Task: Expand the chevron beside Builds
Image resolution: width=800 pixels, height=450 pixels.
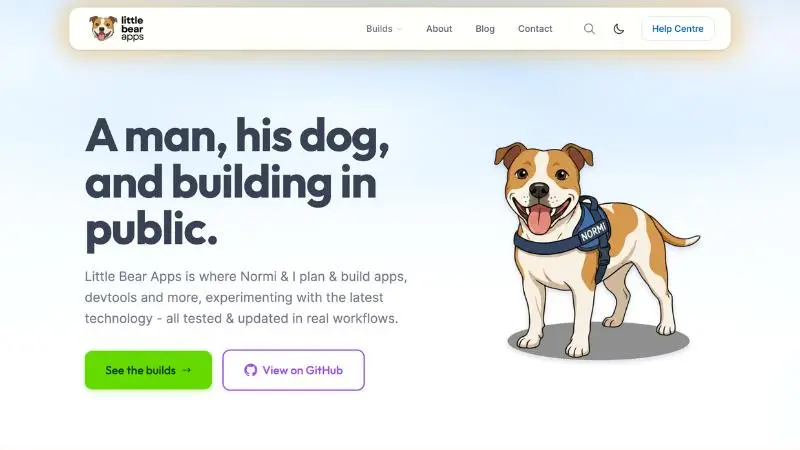Action: (399, 29)
